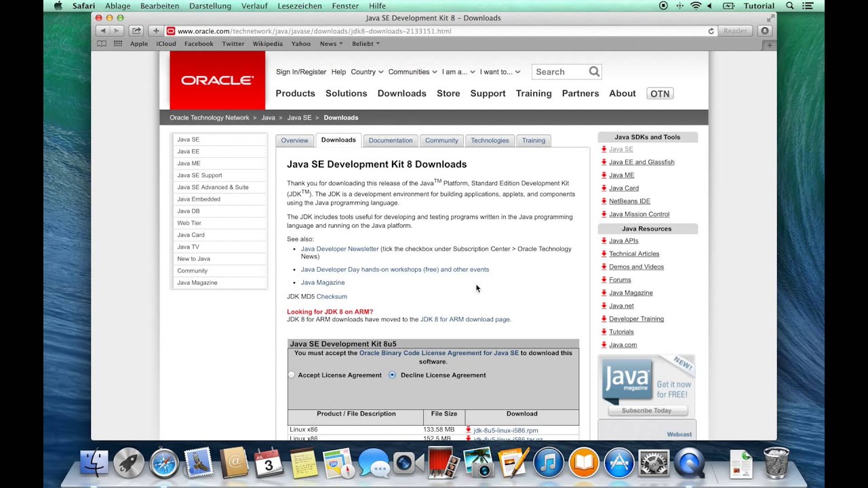This screenshot has width=868, height=488.
Task: Open iTunes music note icon
Action: point(549,464)
